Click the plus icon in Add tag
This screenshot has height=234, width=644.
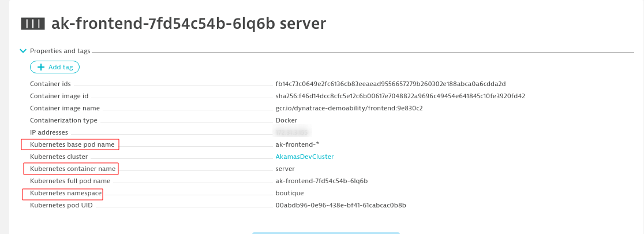(x=41, y=68)
